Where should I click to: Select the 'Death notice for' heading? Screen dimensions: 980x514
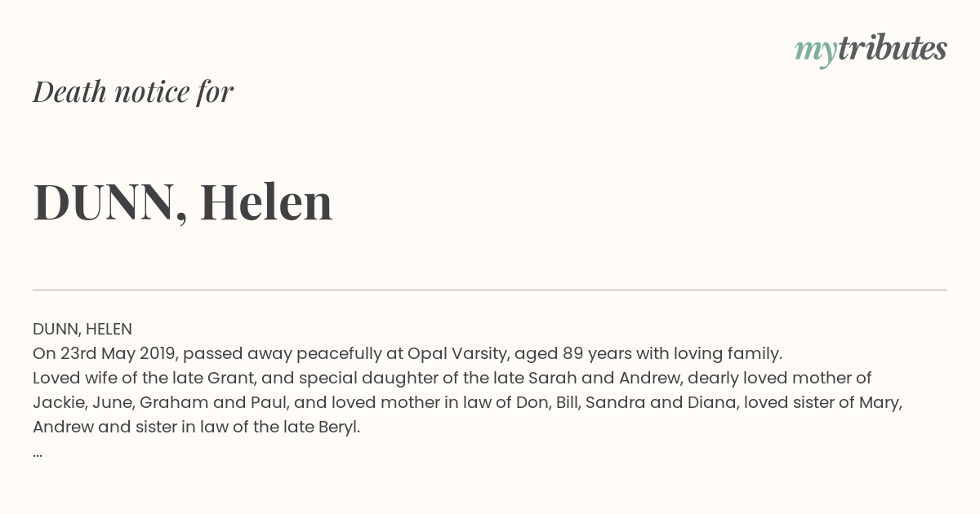tap(133, 92)
